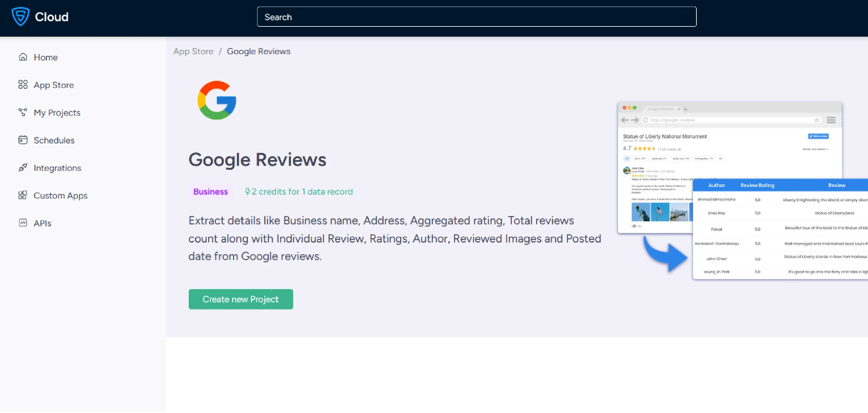The width and height of the screenshot is (868, 413).
Task: Click the My Projects nodes icon
Action: coord(23,112)
